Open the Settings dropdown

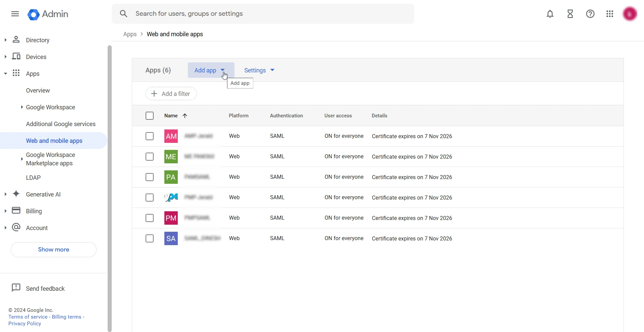pos(259,70)
